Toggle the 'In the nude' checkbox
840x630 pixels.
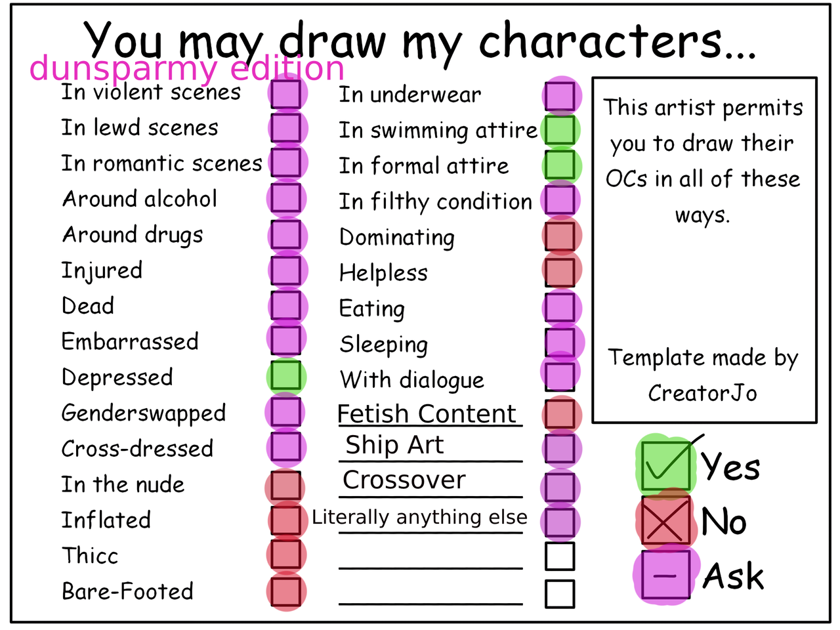(x=286, y=486)
